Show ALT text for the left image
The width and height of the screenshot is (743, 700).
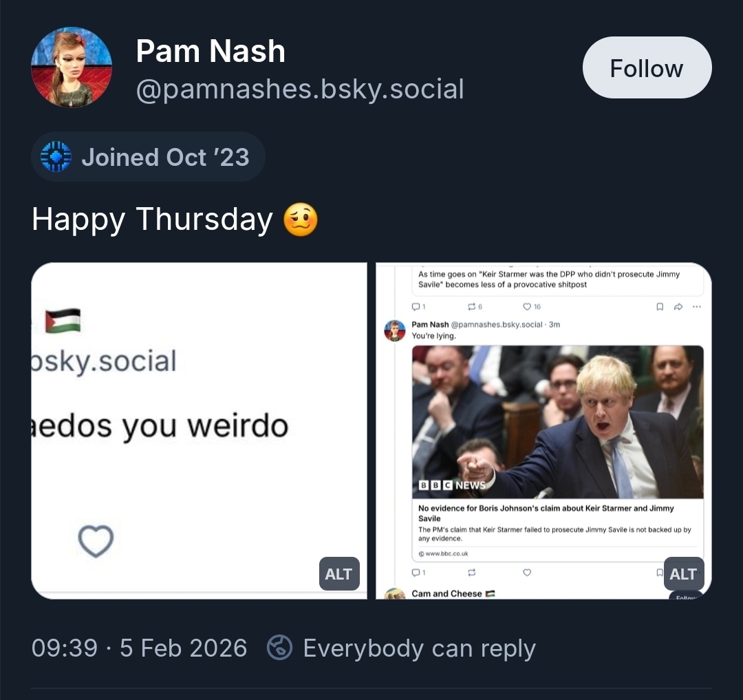click(338, 574)
